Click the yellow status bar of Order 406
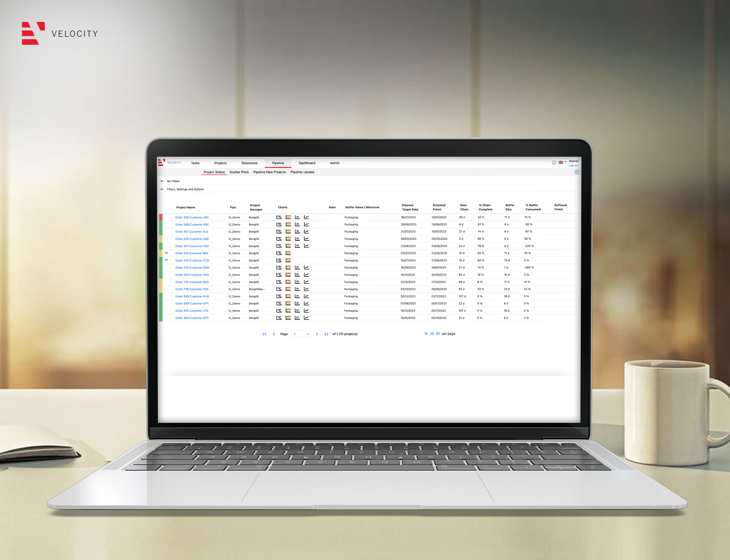This screenshot has height=560, width=730. pyautogui.click(x=161, y=239)
